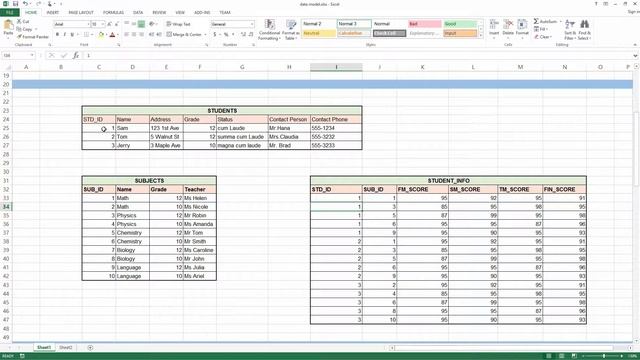The image size is (640, 360).
Task: Open the Merge & Center dropdown arrow
Action: pos(205,35)
